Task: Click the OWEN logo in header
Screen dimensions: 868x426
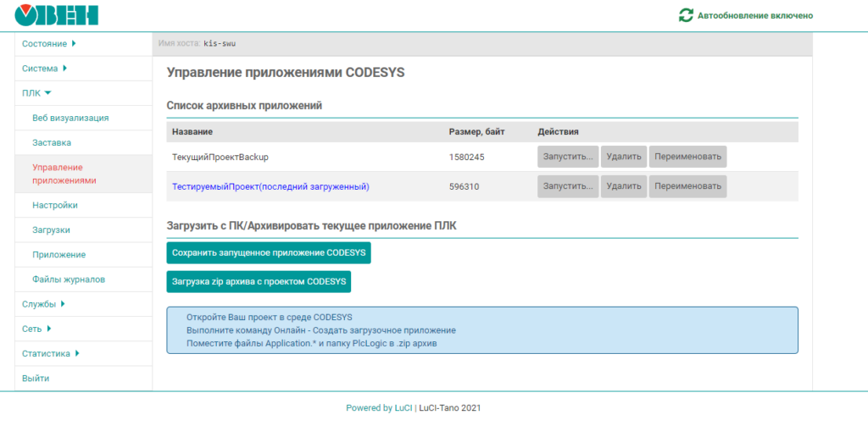Action: (57, 15)
